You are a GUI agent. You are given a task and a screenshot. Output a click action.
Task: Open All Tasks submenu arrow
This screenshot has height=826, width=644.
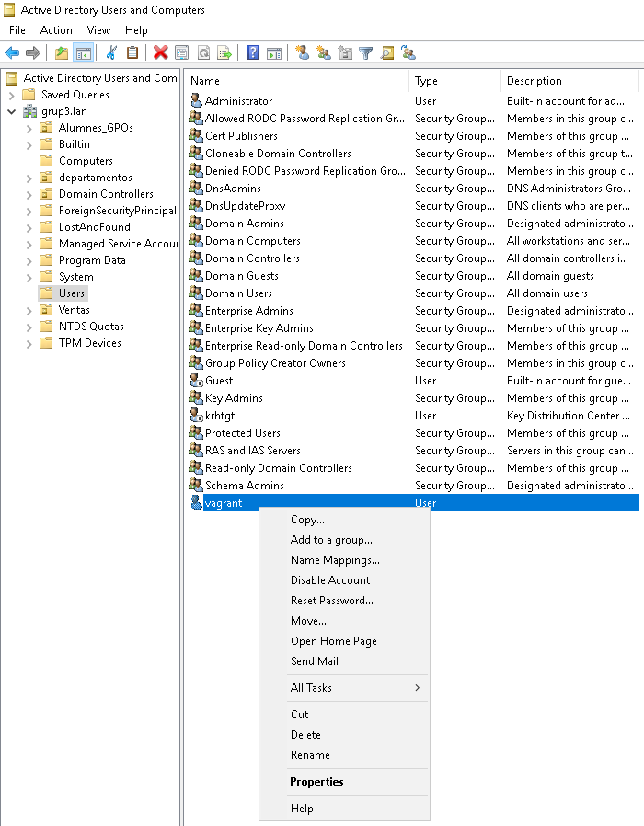point(417,688)
